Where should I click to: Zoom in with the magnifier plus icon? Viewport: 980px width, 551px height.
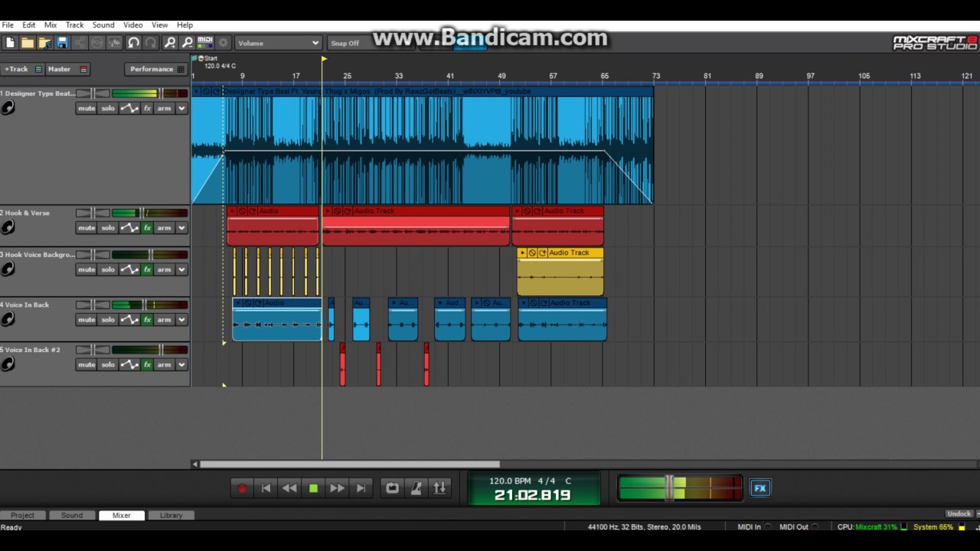click(170, 43)
